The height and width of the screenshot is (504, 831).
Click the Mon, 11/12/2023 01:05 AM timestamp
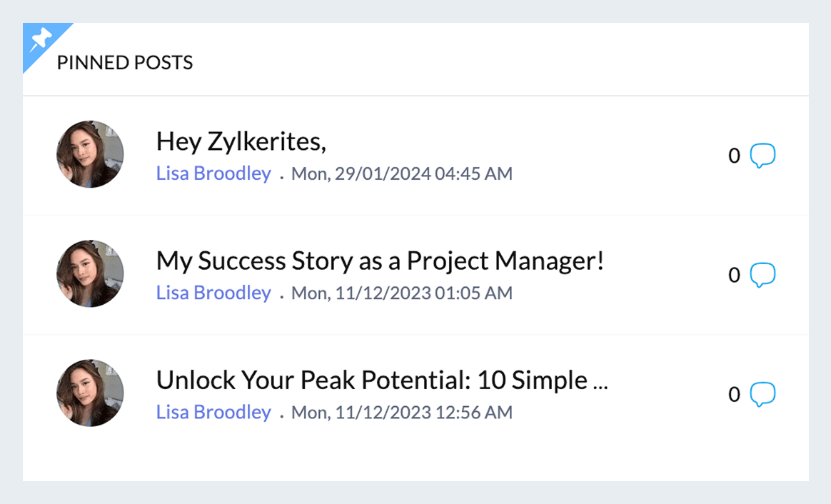(402, 293)
